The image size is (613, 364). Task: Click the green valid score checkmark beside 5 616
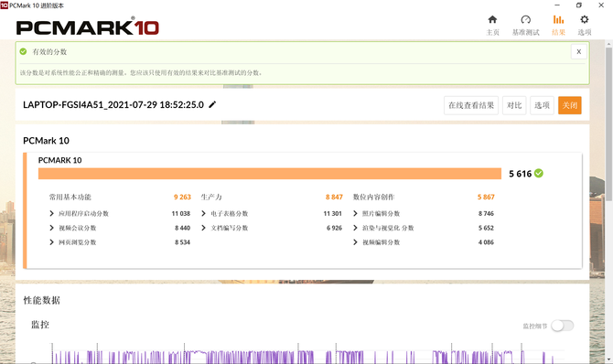[x=539, y=173]
